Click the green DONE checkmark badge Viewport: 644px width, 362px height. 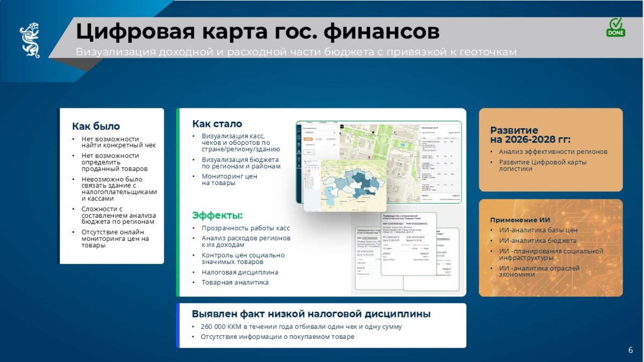[616, 27]
